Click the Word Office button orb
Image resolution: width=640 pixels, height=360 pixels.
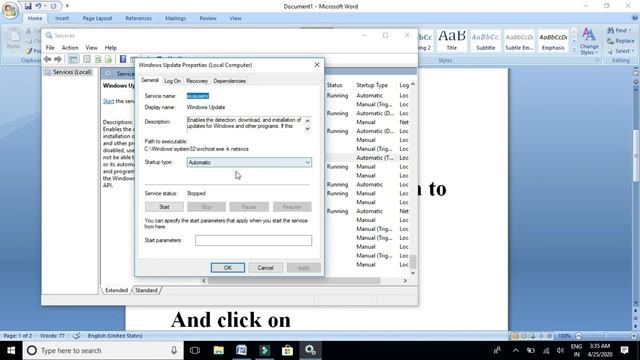tap(10, 10)
